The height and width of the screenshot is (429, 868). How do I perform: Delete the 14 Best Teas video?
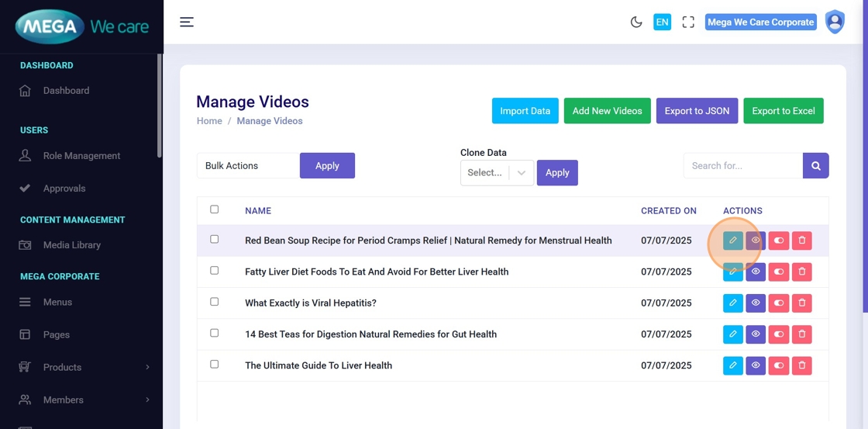pyautogui.click(x=802, y=334)
